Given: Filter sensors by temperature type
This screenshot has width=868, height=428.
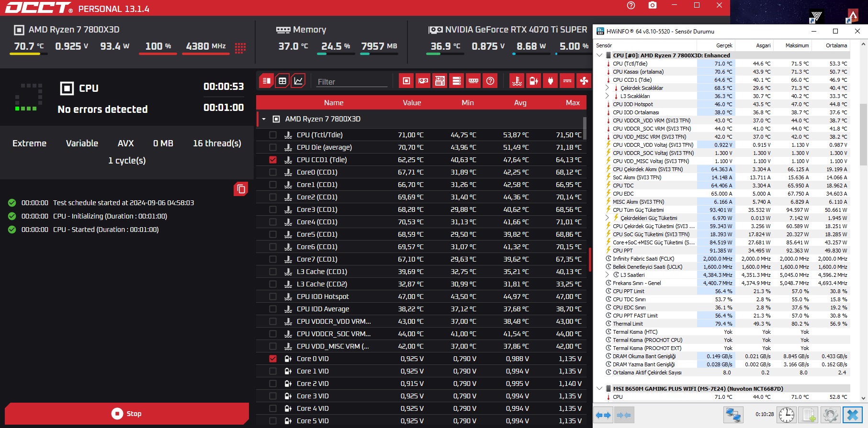Looking at the screenshot, I should tap(517, 81).
